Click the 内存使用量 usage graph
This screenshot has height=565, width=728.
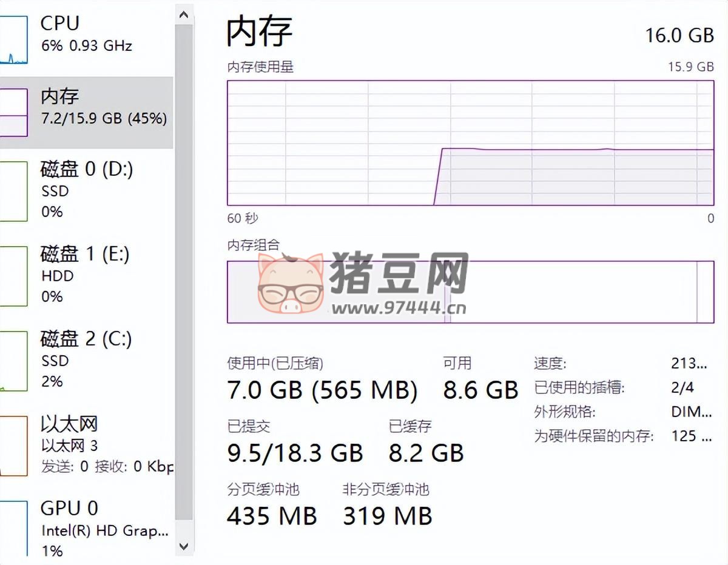click(x=470, y=143)
